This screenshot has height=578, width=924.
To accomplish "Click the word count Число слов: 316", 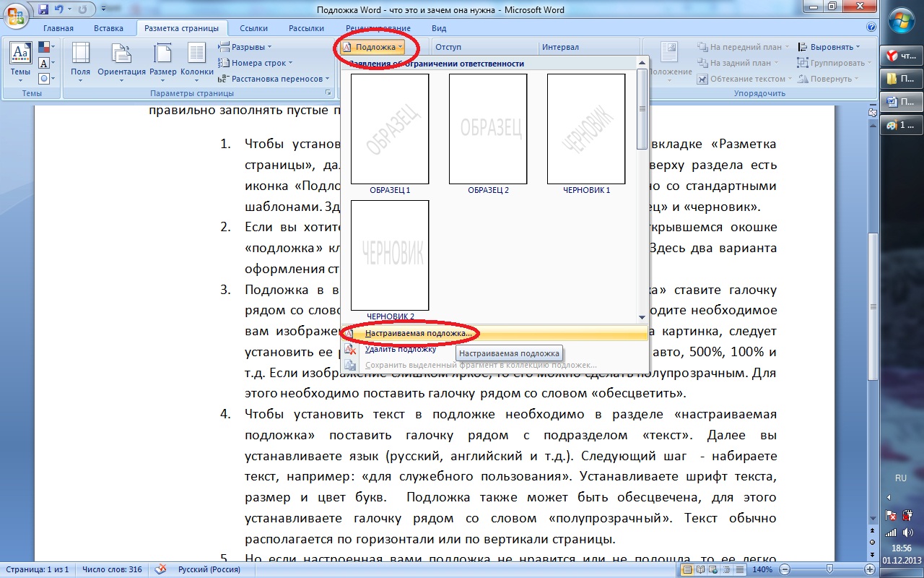I will (113, 569).
